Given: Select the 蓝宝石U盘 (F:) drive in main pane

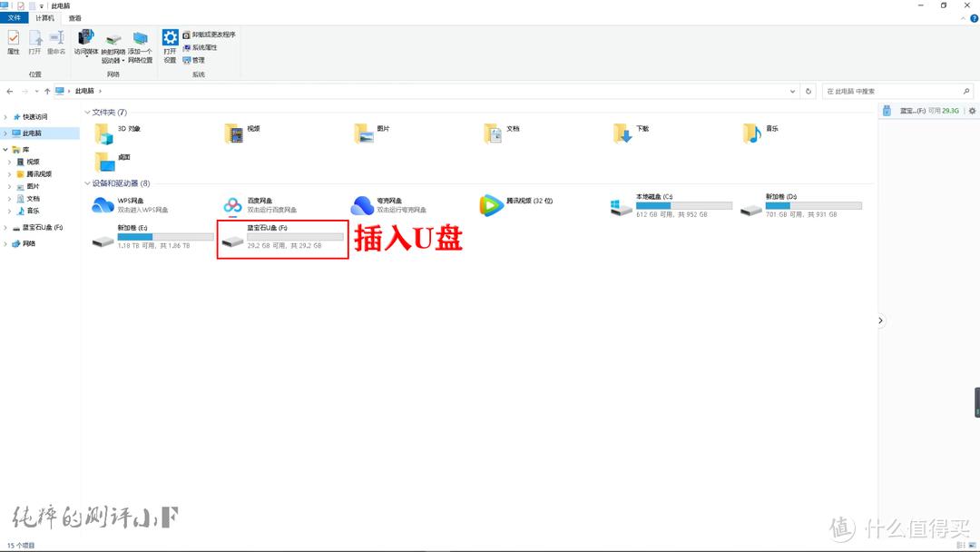Looking at the screenshot, I should click(x=282, y=237).
